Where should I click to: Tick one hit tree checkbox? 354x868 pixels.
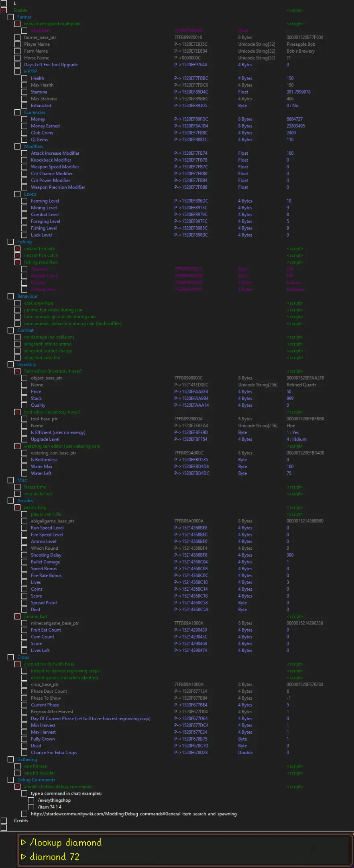17,766
